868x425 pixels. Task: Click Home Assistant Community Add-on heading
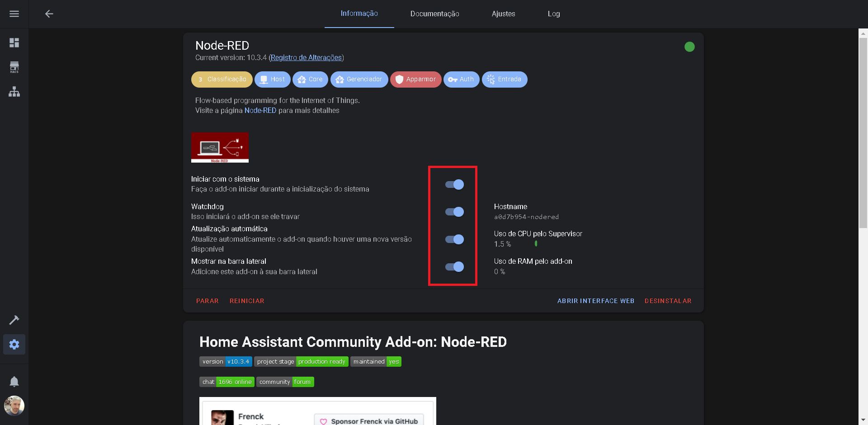[353, 342]
